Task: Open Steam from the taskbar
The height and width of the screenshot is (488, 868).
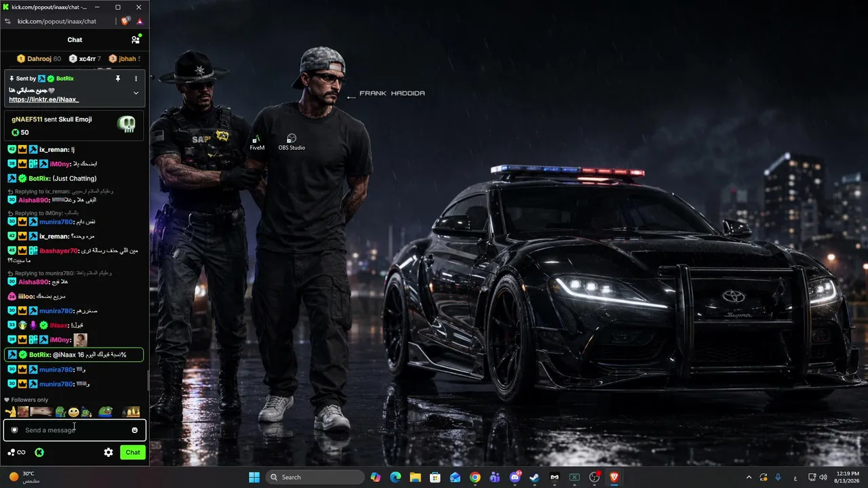Action: point(534,477)
